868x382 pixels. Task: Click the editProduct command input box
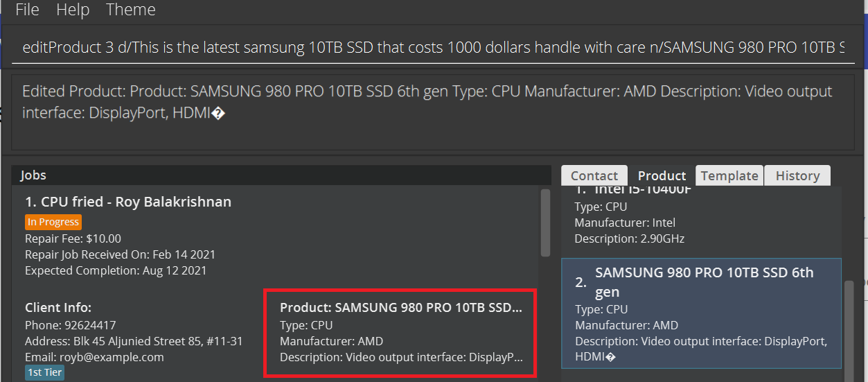point(433,48)
